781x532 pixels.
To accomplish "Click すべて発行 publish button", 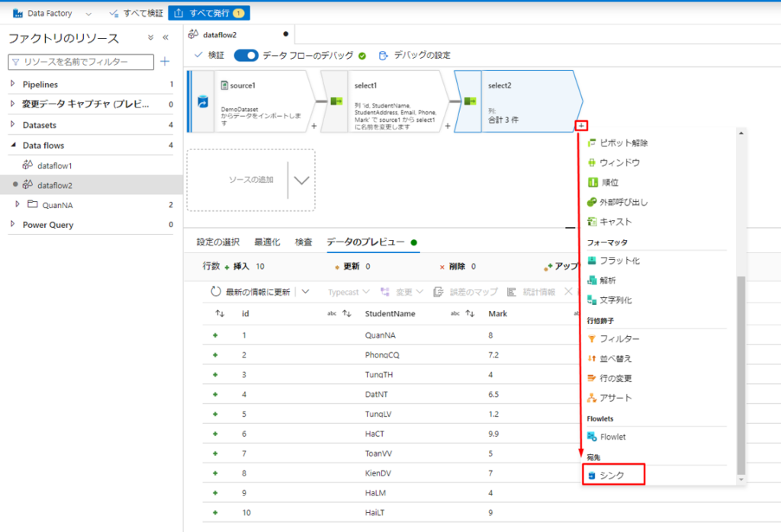I will (x=208, y=13).
